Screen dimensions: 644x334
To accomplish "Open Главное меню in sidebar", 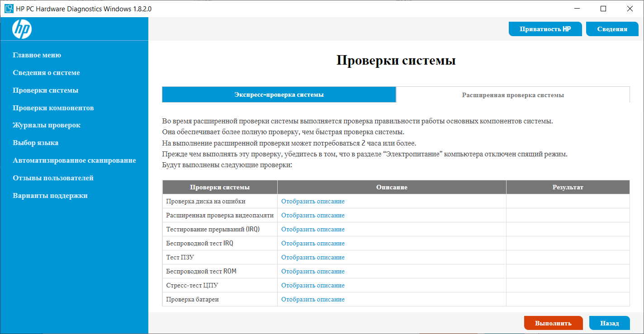I will 37,55.
